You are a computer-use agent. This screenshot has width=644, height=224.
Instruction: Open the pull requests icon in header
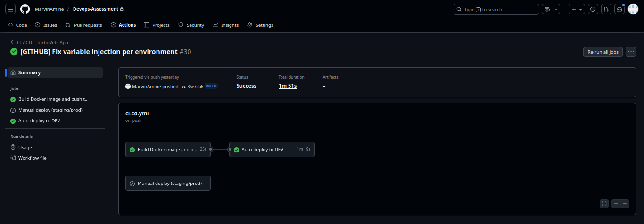(607, 9)
